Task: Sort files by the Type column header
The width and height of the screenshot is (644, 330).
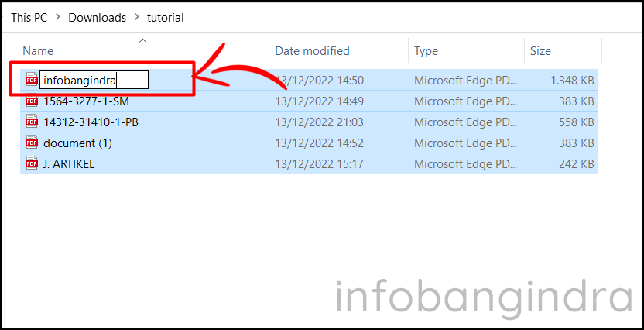Action: click(x=426, y=51)
